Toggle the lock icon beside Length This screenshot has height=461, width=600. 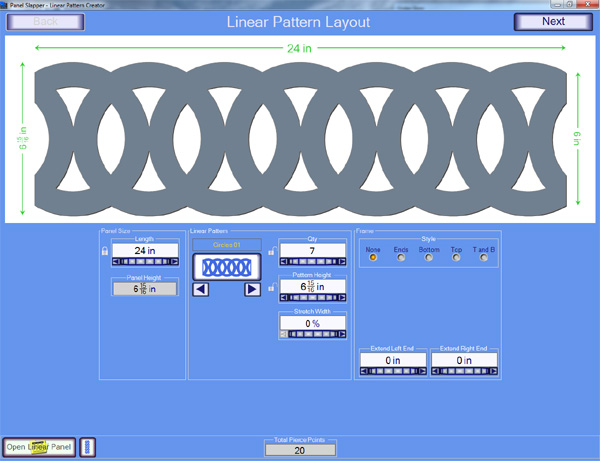pyautogui.click(x=105, y=253)
